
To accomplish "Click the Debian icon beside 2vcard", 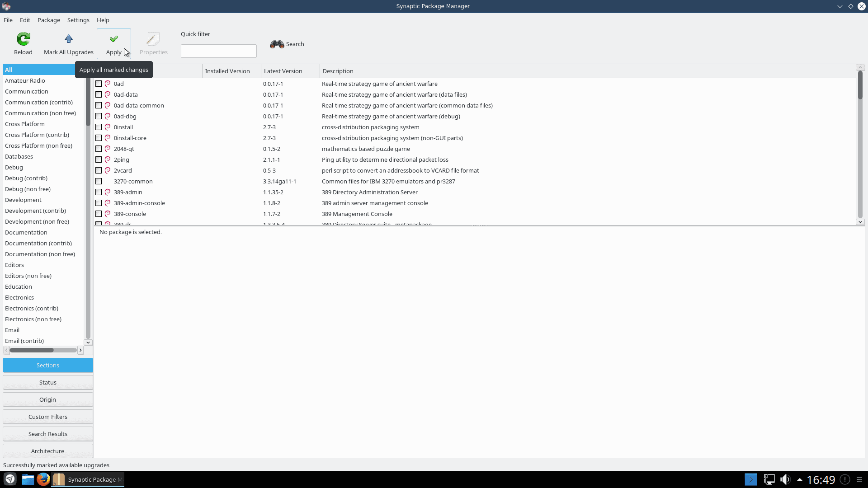I will (108, 170).
